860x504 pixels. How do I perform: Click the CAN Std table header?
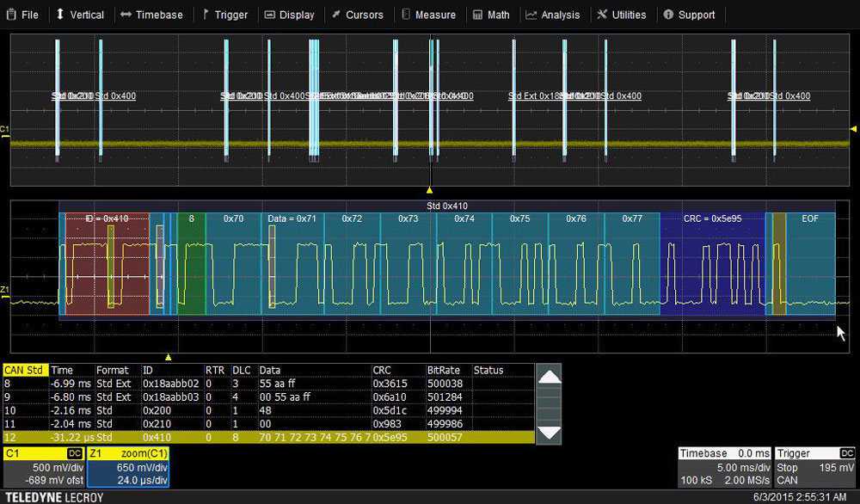pos(24,371)
